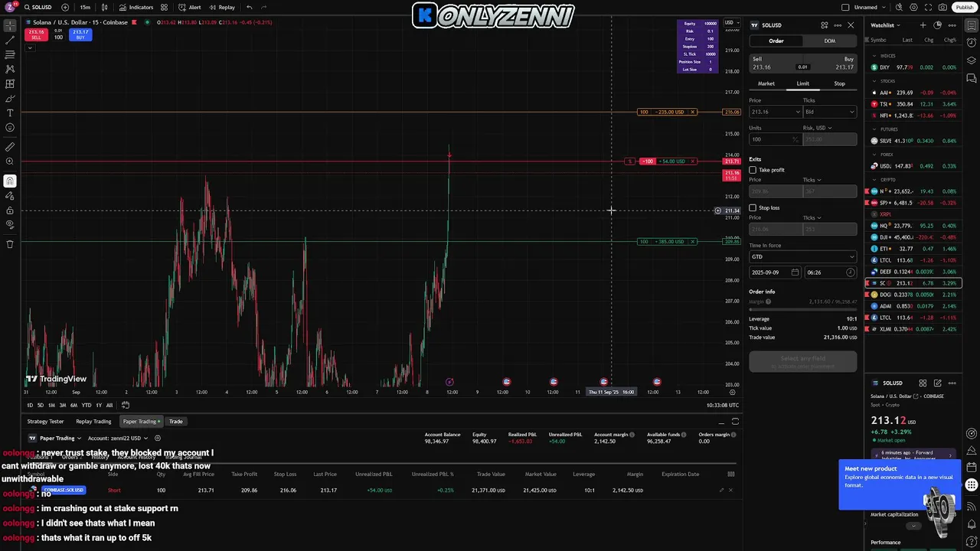Open the Time in force GTD dropdown
Screen dimensions: 980x551
tap(802, 257)
